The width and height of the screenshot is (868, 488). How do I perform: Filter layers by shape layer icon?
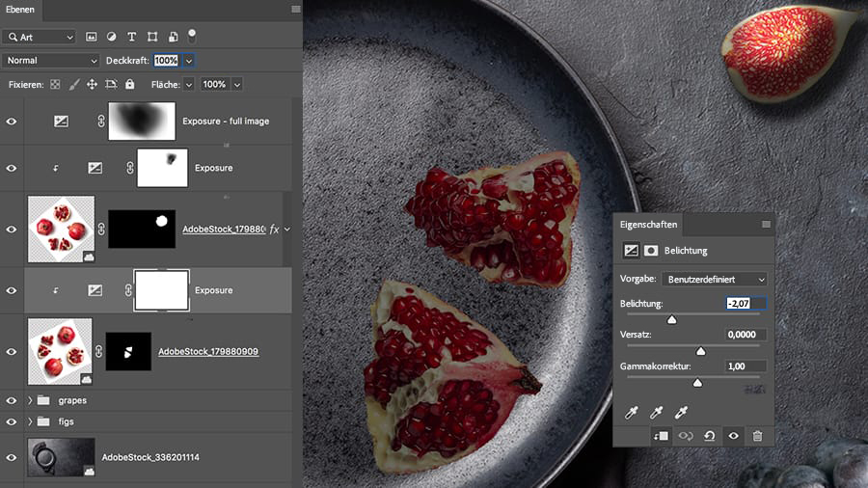[x=152, y=37]
